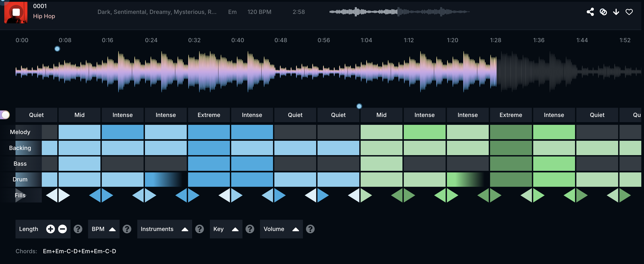Open the Key dropdown

pos(226,229)
